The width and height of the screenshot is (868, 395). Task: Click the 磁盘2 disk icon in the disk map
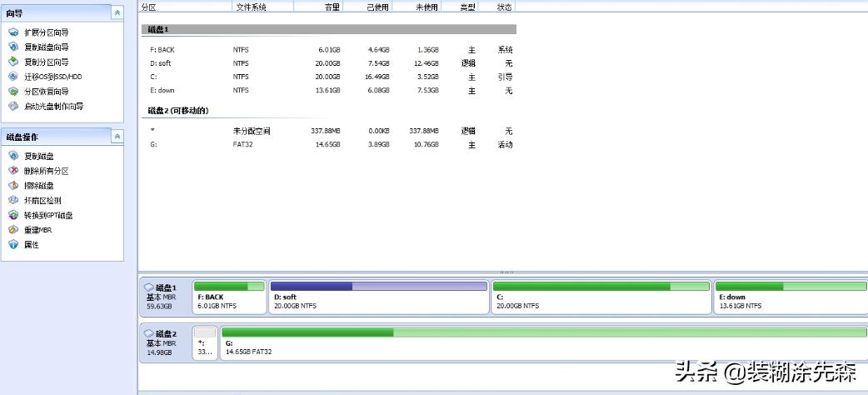148,333
